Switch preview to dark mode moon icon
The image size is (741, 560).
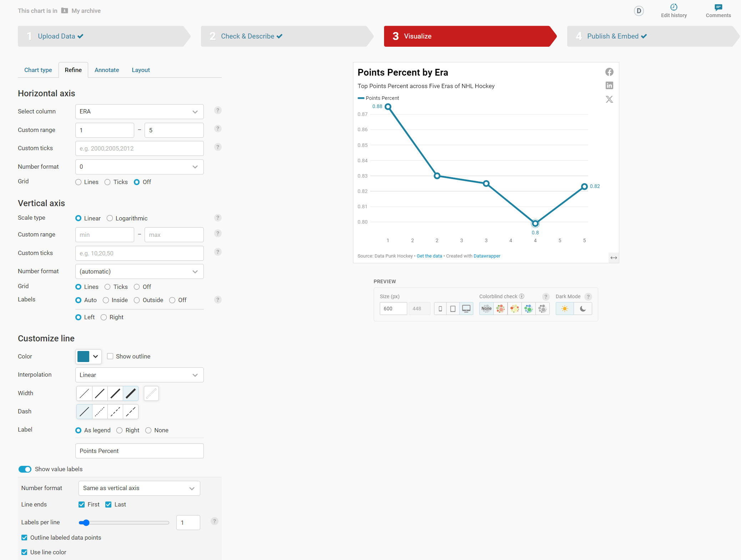point(583,309)
